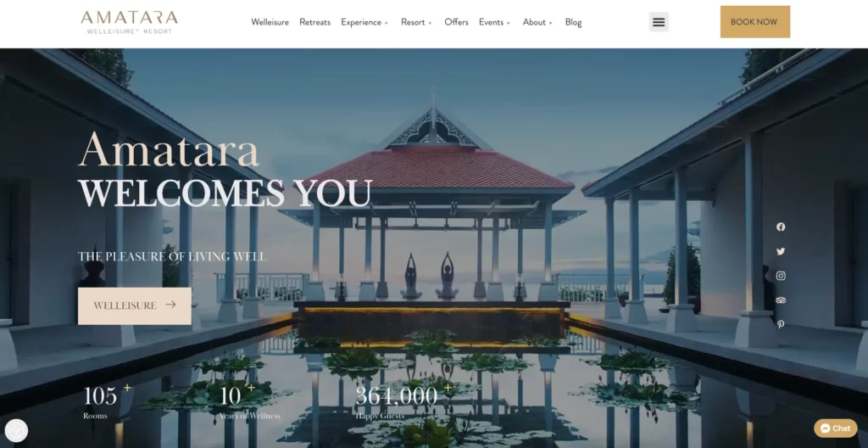This screenshot has width=868, height=448.
Task: Open the Offers page
Action: point(456,22)
